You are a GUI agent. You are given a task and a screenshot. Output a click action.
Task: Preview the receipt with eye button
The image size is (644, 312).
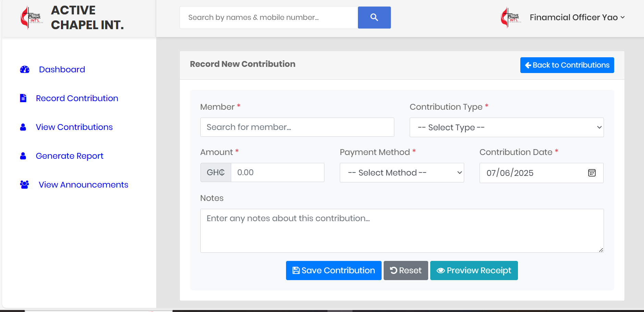[x=474, y=271]
